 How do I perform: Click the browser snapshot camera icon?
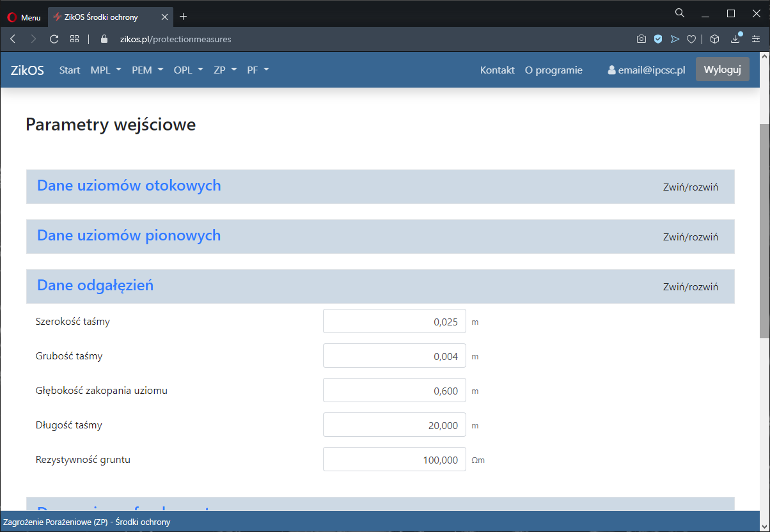641,39
